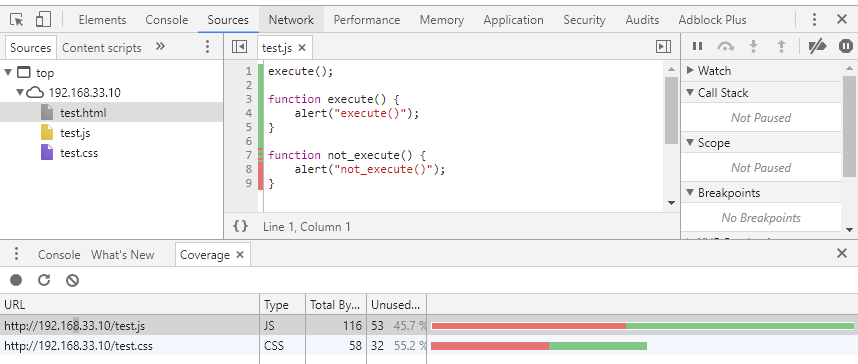Switch to Content scripts sub-tab

(x=102, y=48)
